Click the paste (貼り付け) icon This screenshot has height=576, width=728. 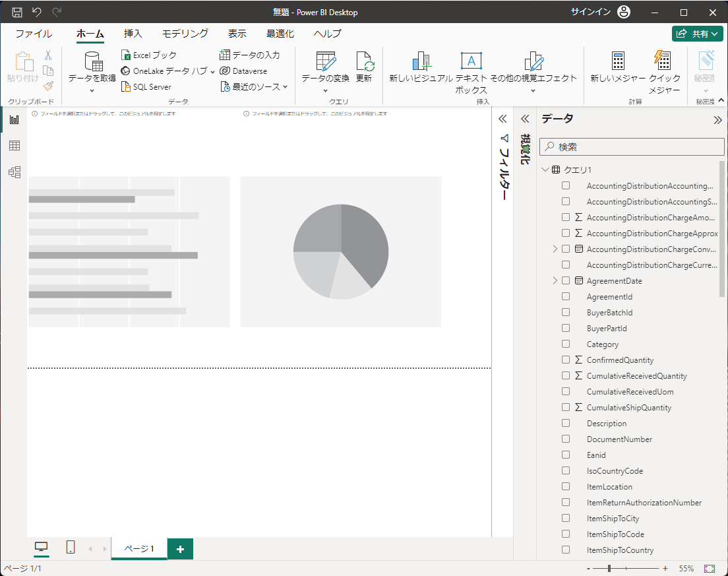(x=24, y=61)
